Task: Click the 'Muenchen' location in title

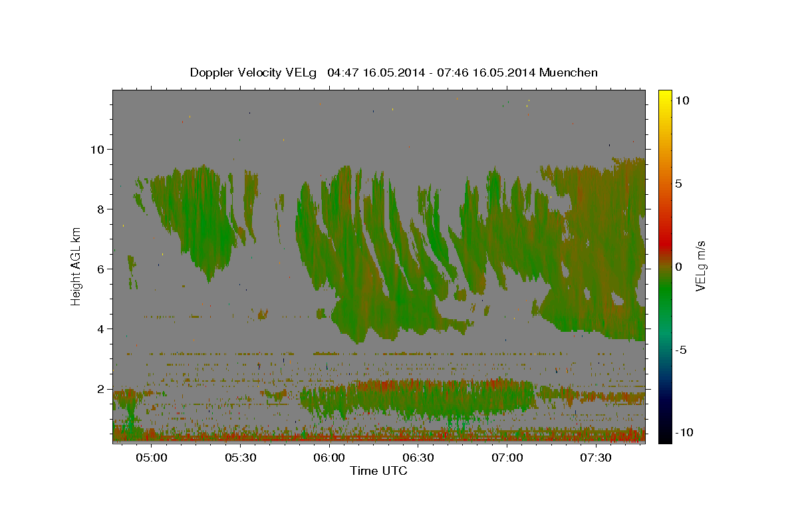Action: 569,72
